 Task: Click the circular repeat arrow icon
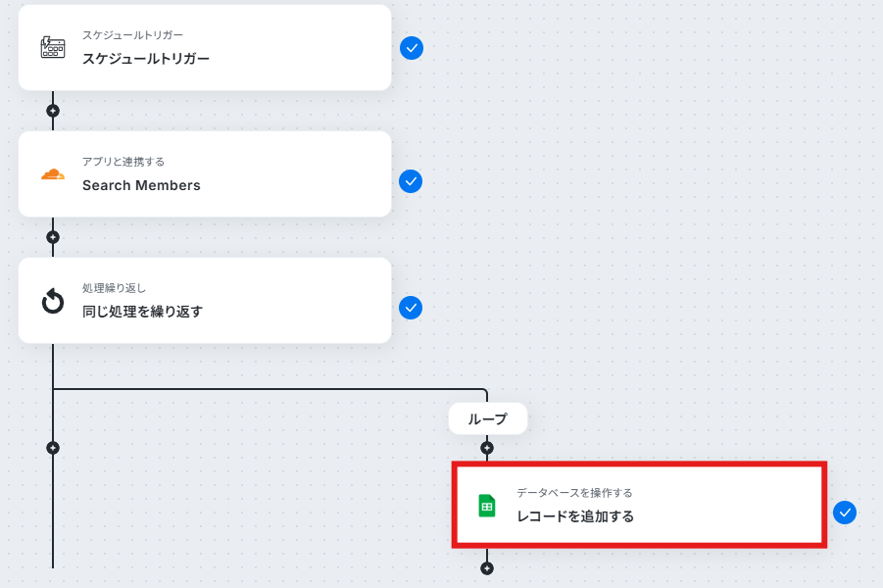53,301
